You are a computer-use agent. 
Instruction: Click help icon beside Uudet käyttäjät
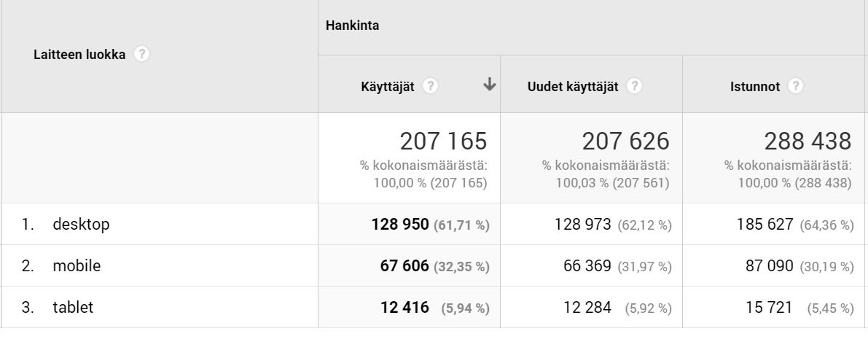[634, 87]
